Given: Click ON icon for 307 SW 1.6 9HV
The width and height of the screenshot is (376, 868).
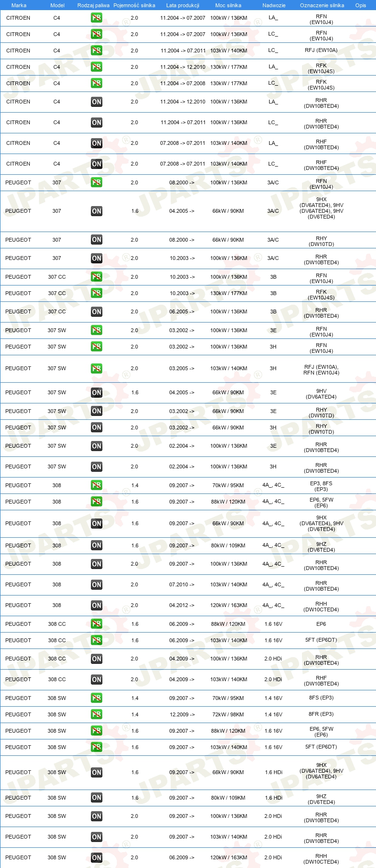Looking at the screenshot, I should pos(97,392).
